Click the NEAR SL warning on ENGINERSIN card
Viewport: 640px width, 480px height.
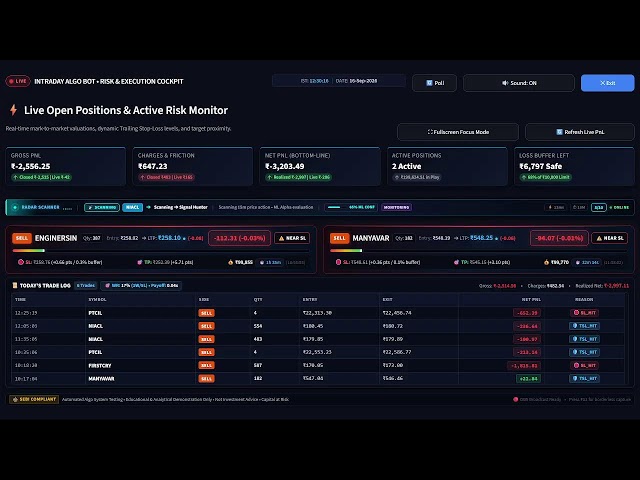(292, 238)
